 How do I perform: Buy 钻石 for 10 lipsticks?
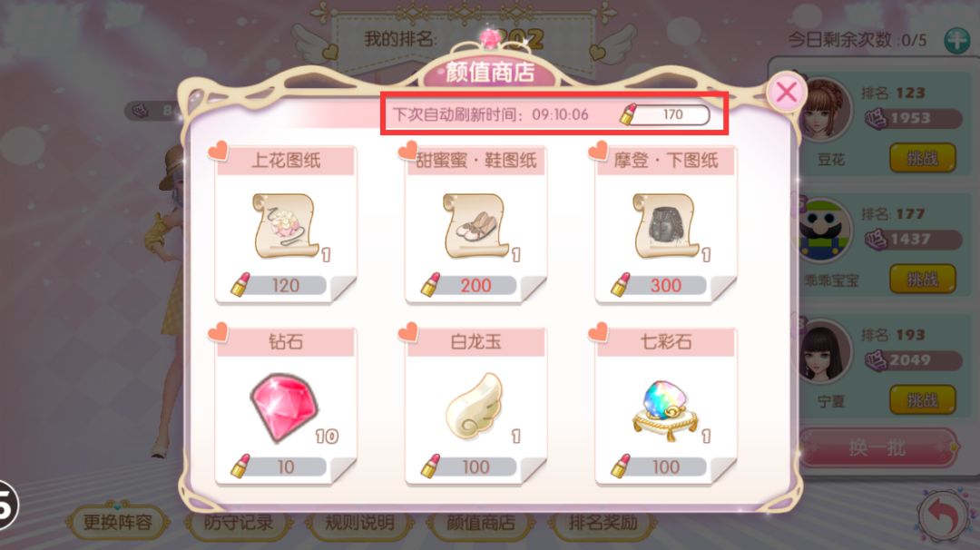pyautogui.click(x=279, y=467)
